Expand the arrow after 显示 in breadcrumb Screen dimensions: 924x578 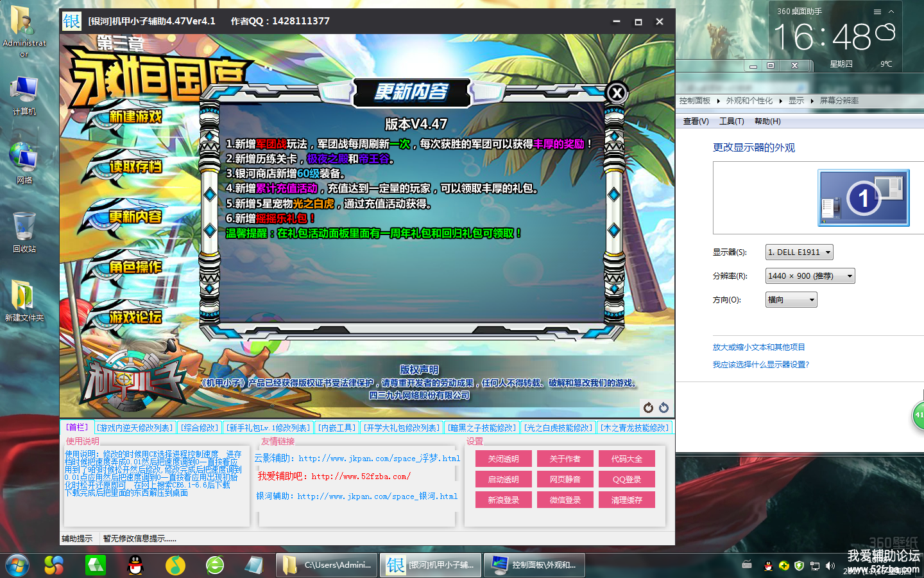pos(812,101)
